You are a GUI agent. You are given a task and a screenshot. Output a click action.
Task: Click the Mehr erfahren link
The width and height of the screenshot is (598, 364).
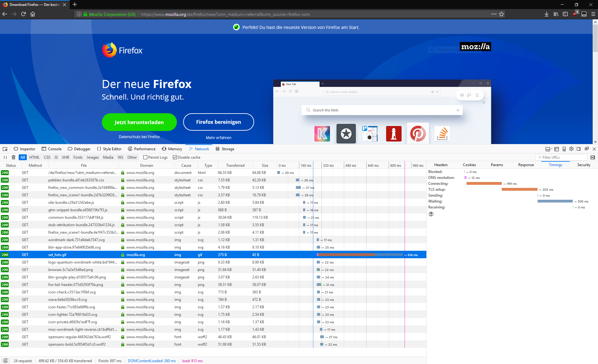pyautogui.click(x=218, y=138)
